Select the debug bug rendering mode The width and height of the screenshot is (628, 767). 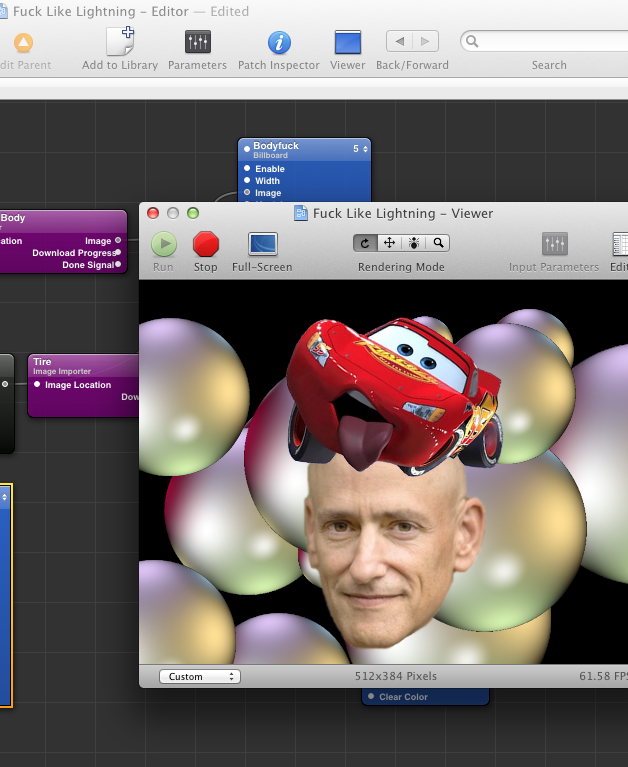(x=414, y=243)
